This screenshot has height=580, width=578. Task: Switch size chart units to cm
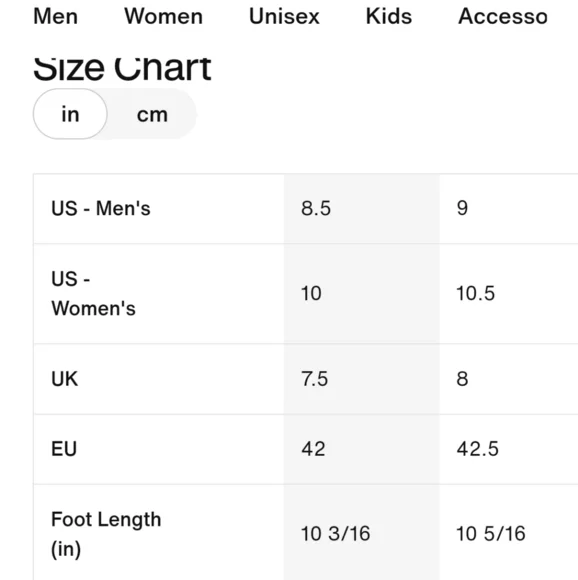tap(152, 114)
